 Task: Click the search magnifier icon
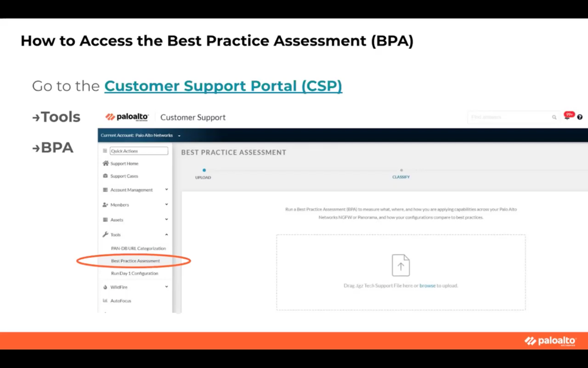(554, 117)
